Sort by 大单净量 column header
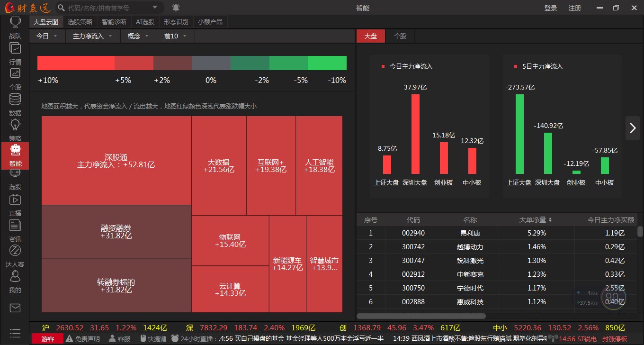This screenshot has height=345, width=644. [x=536, y=220]
